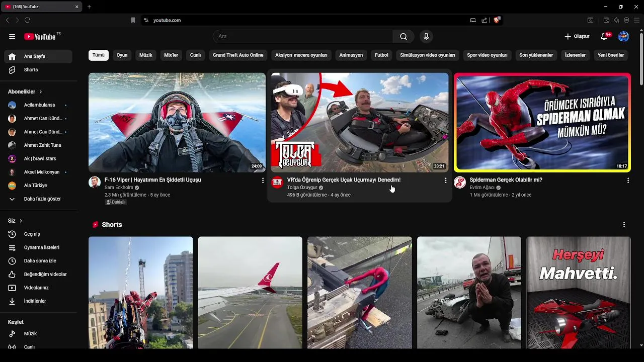The image size is (644, 362).
Task: Open the browser hamburger menu
Action: [636, 20]
